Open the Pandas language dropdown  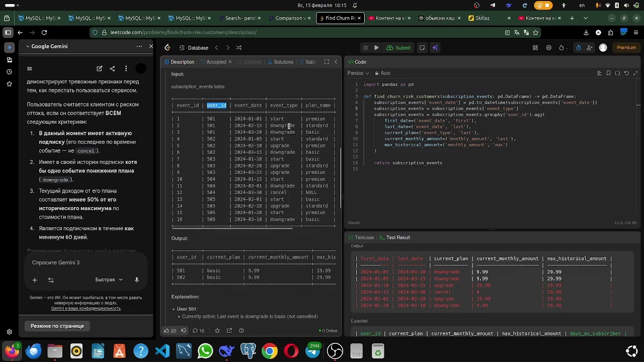coord(358,73)
